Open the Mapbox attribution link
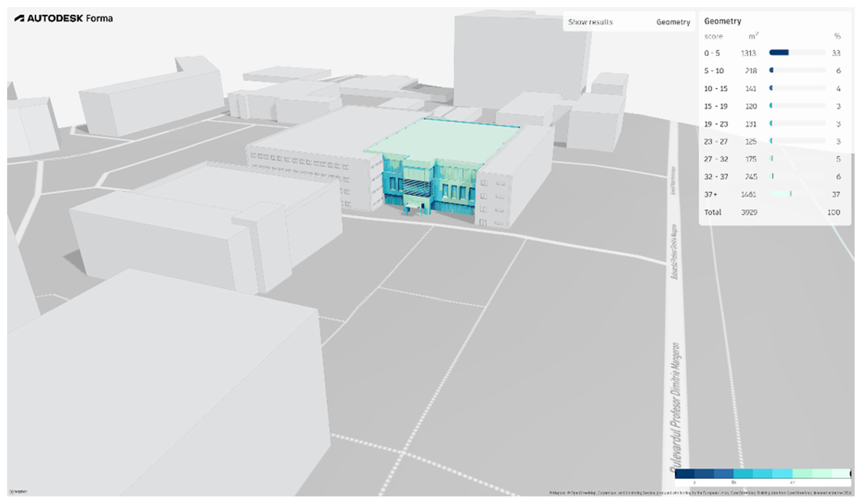Viewport: 862px width, 504px height. (557, 493)
